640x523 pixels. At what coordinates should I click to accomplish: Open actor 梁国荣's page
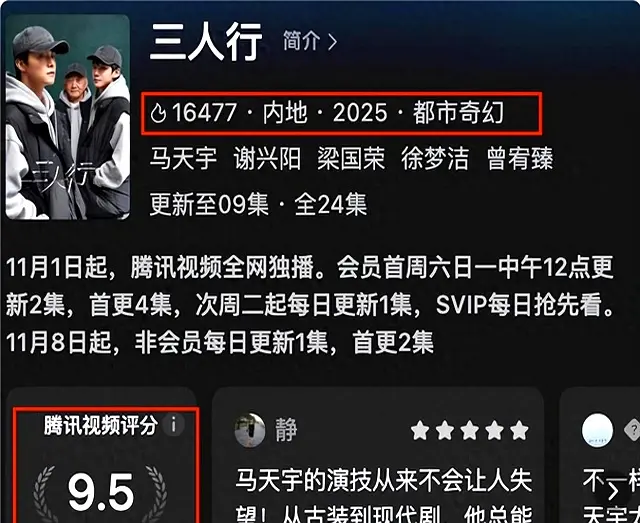coord(351,158)
